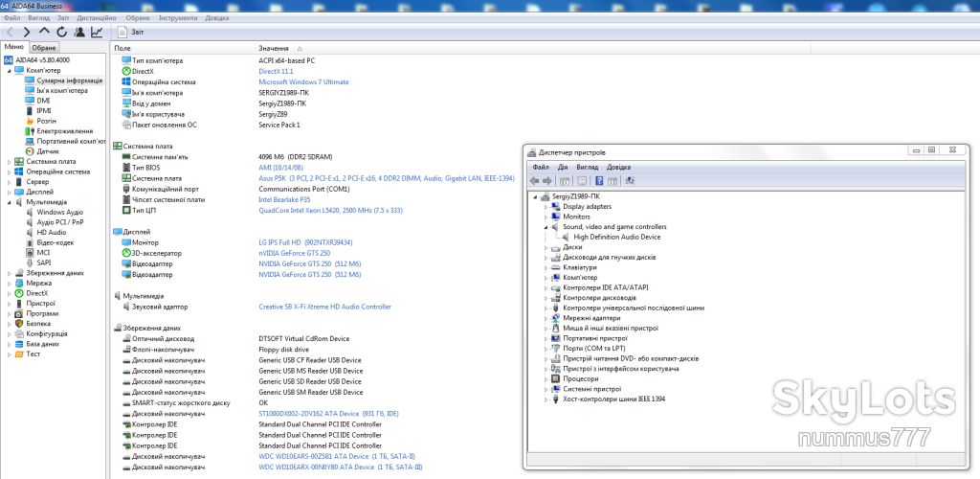Viewport: 980px width, 479px height.
Task: Expand the Мережа tree node
Action: click(10, 284)
